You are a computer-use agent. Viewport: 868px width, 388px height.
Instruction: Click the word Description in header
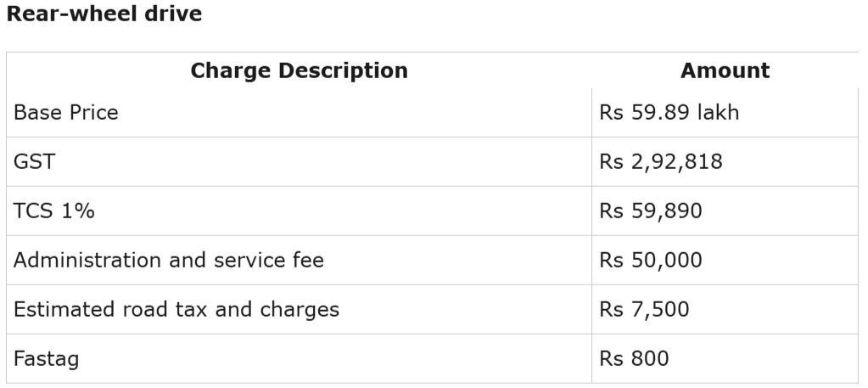[x=343, y=71]
